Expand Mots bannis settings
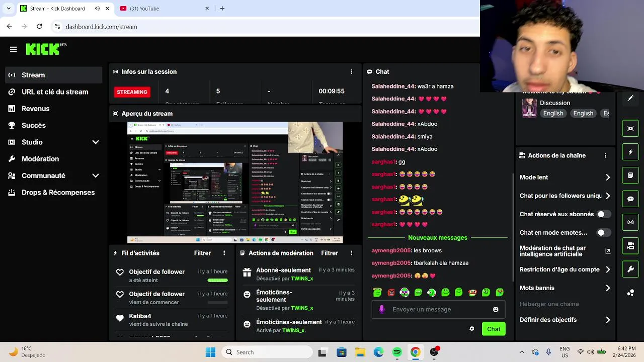Image resolution: width=644 pixels, height=362 pixels. pyautogui.click(x=608, y=288)
